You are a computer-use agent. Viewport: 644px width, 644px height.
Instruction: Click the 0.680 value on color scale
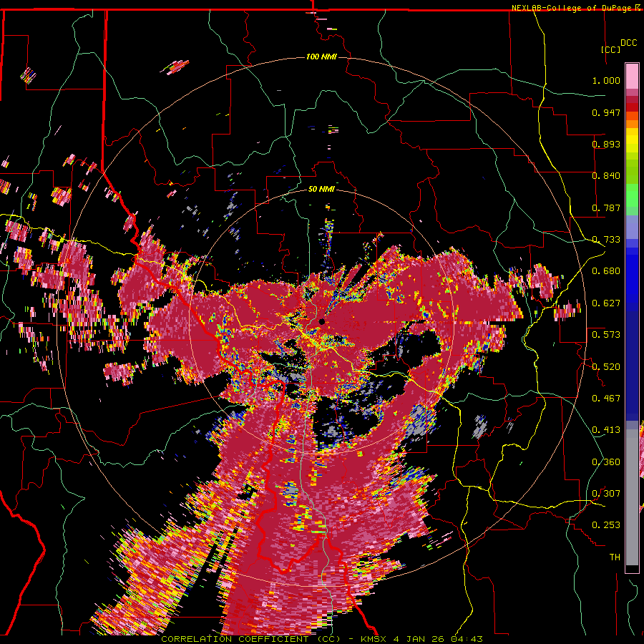coord(606,271)
